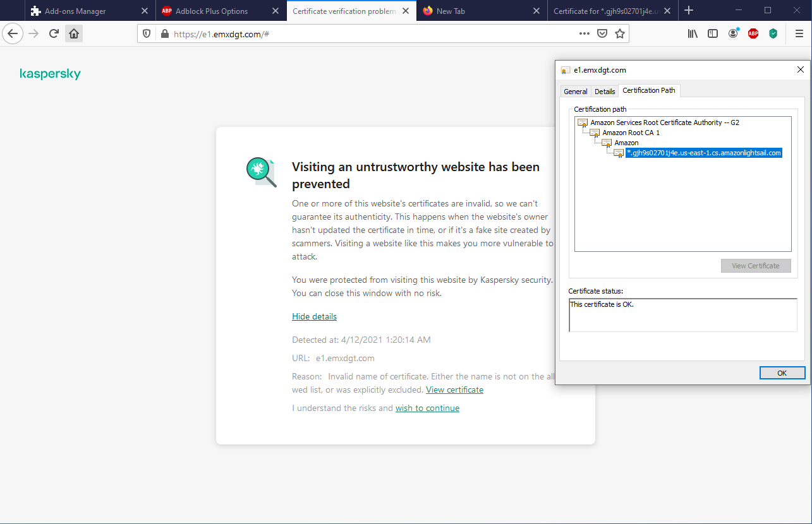The height and width of the screenshot is (524, 812).
Task: Open Adblock Plus toolbar extension
Action: pyautogui.click(x=753, y=33)
